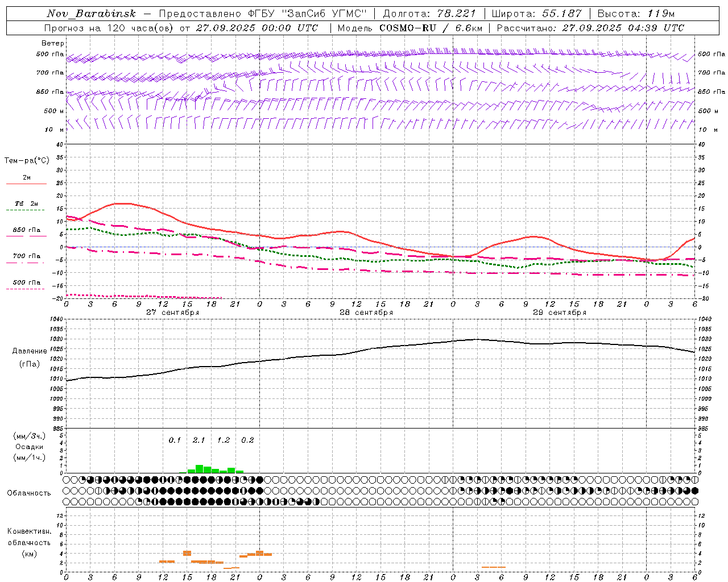Select the Модель COSMO-RU / 6.6км text
Image resolution: width=728 pixels, height=582 pixels.
tap(409, 28)
